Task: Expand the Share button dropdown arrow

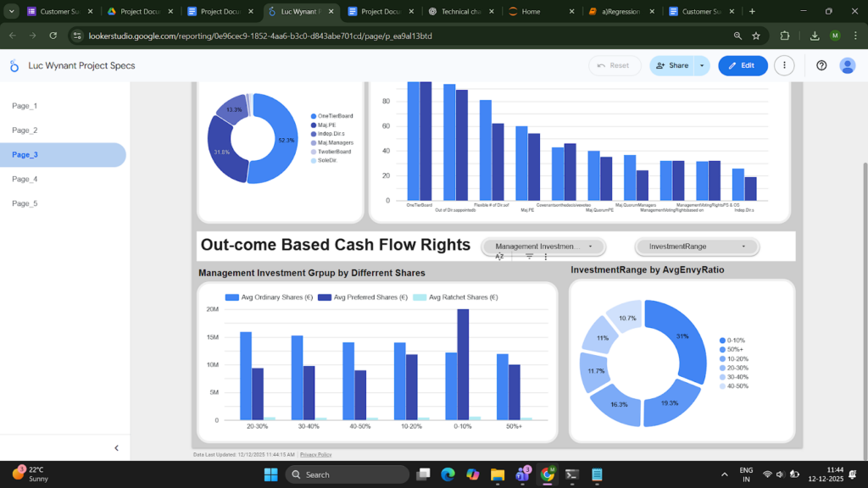Action: (x=702, y=65)
